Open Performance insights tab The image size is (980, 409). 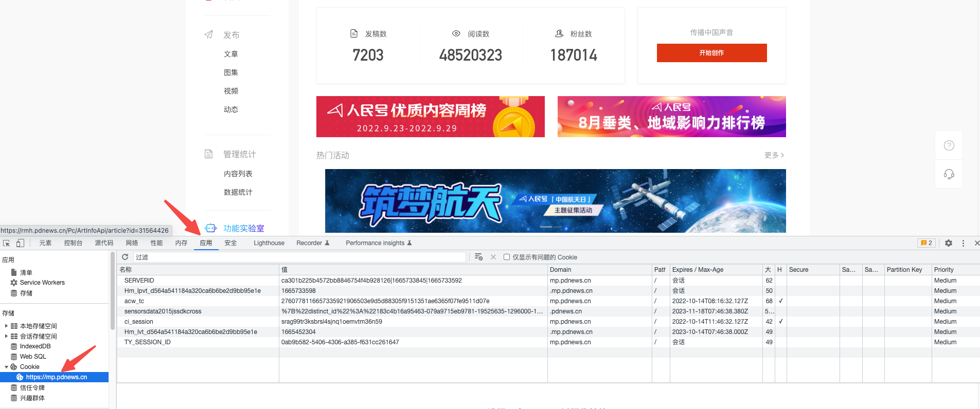[379, 243]
